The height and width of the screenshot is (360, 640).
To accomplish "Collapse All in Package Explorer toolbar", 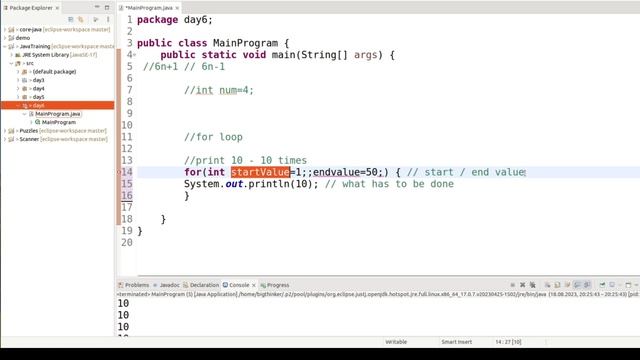I will coord(71,19).
